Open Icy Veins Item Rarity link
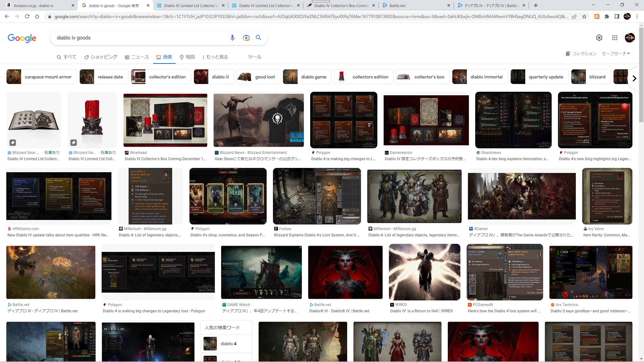 606,235
